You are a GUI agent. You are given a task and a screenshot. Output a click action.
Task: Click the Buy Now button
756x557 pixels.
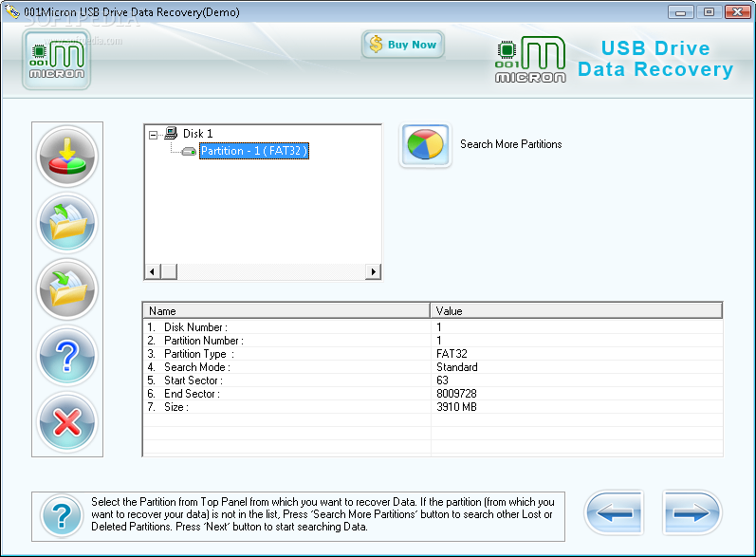click(x=403, y=45)
